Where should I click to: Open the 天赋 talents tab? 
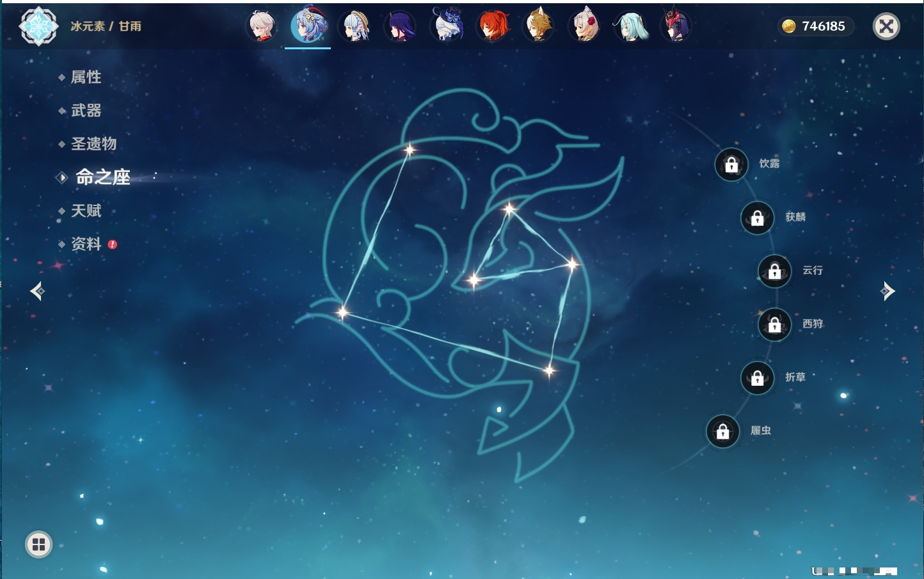pos(86,210)
